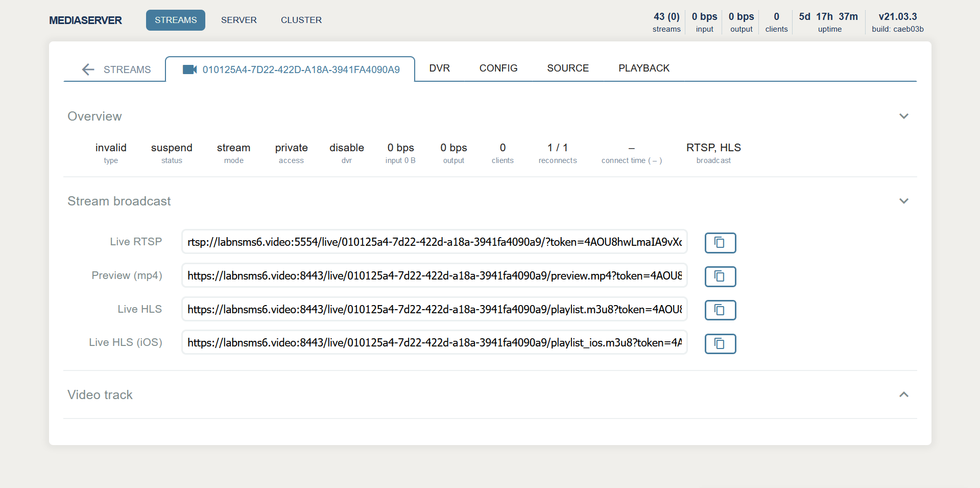Open the SERVER page
980x488 pixels.
[238, 20]
